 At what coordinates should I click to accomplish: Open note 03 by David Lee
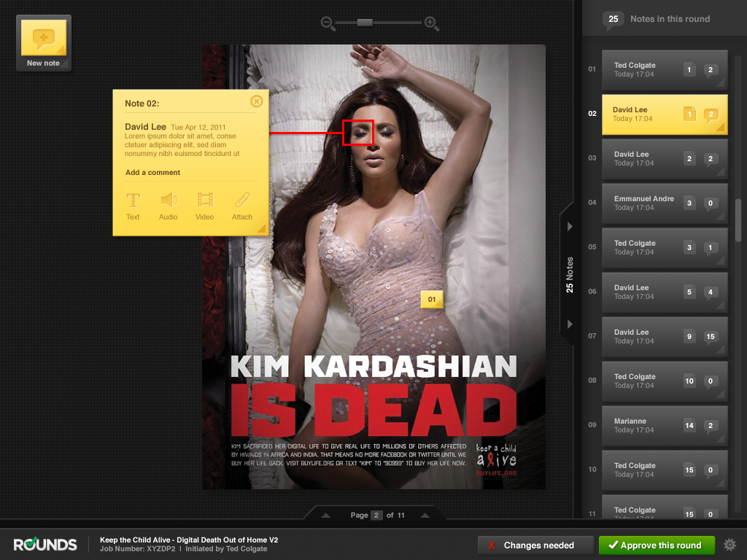665,159
